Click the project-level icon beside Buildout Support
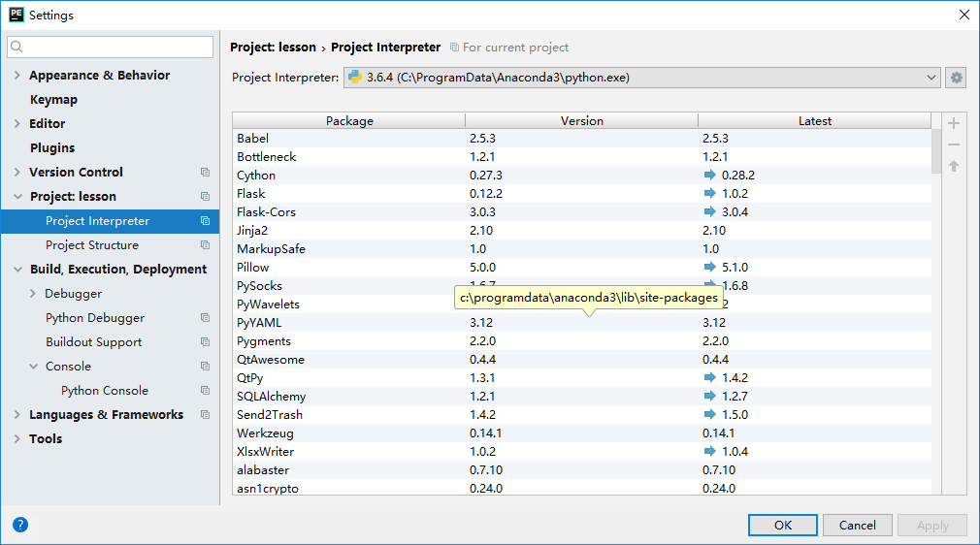 coord(205,342)
